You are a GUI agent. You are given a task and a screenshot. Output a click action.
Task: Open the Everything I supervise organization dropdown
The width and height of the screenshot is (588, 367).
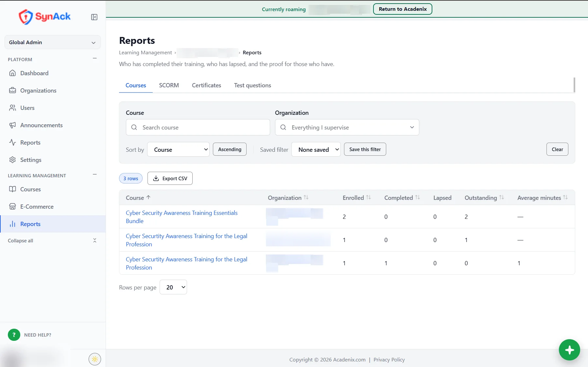pos(347,127)
